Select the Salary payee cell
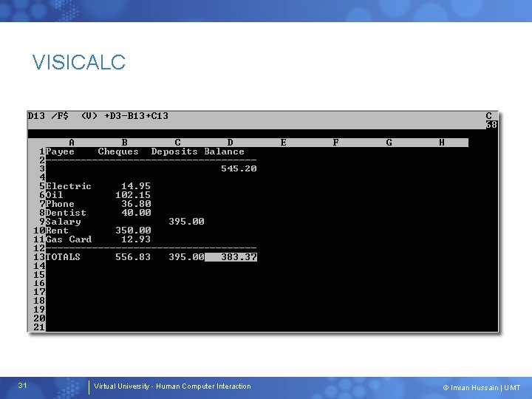The width and height of the screenshot is (532, 399). 63,222
